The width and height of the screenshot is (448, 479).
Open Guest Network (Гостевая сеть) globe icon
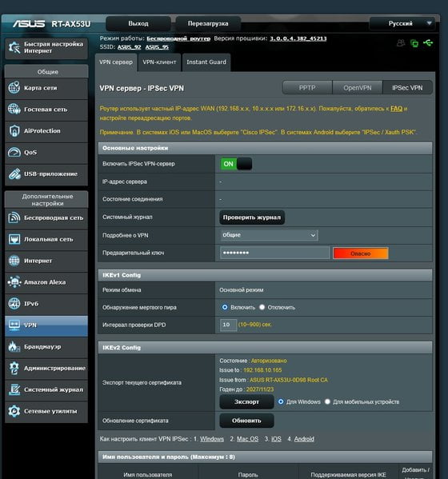14,109
